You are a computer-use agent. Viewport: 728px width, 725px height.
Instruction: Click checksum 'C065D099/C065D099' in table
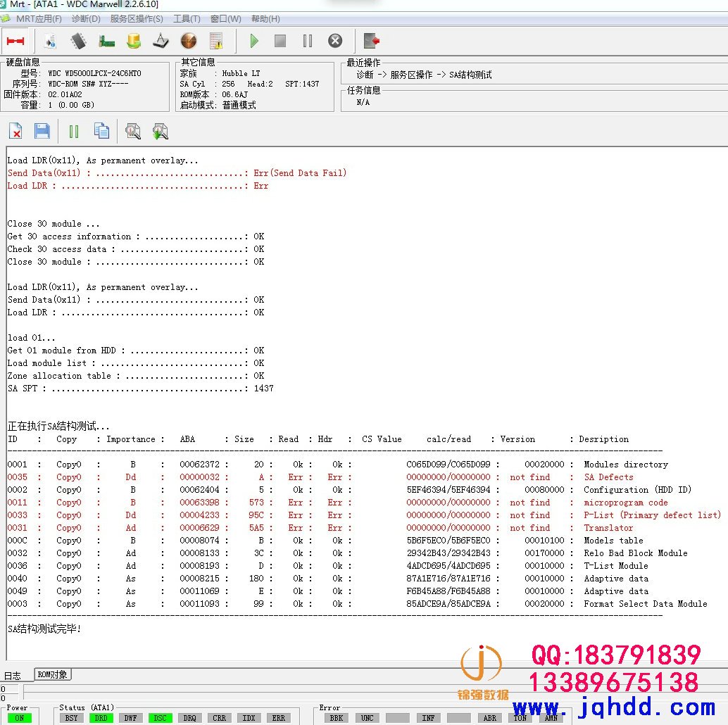tap(448, 465)
